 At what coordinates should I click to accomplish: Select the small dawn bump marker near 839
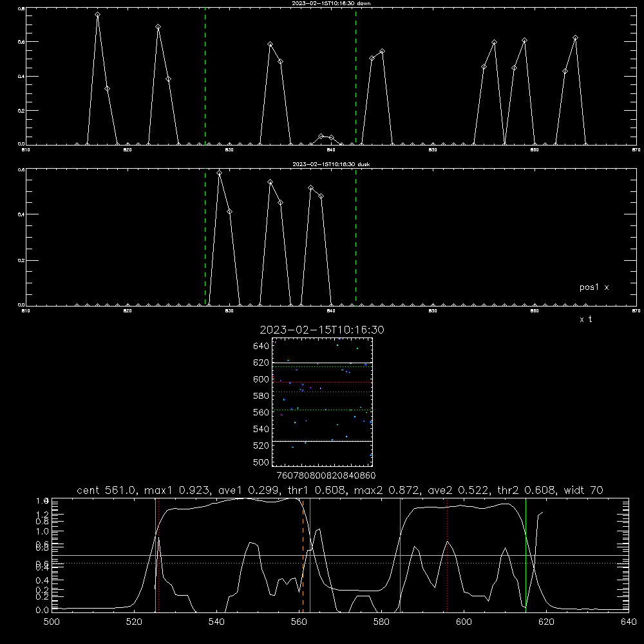click(x=321, y=137)
